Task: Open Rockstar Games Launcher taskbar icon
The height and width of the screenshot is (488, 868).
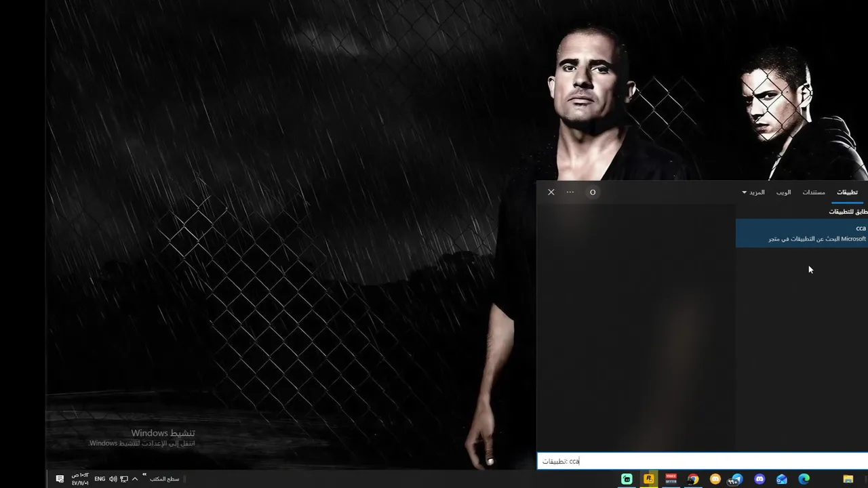Action: click(649, 479)
